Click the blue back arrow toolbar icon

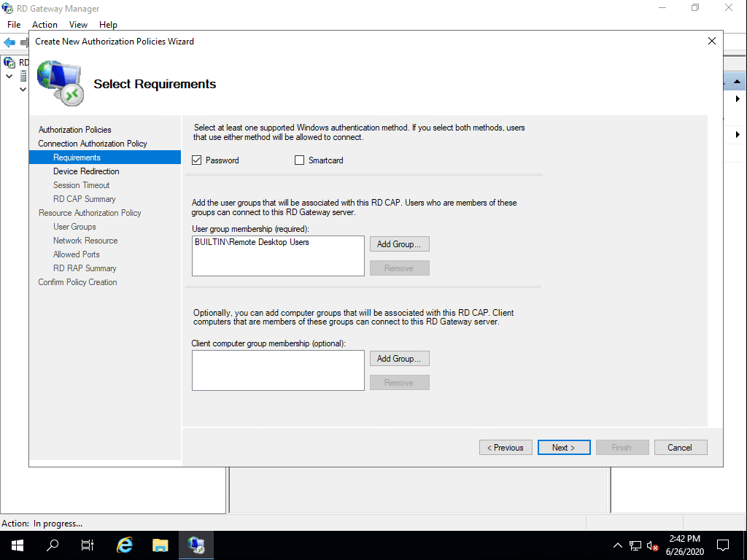9,42
